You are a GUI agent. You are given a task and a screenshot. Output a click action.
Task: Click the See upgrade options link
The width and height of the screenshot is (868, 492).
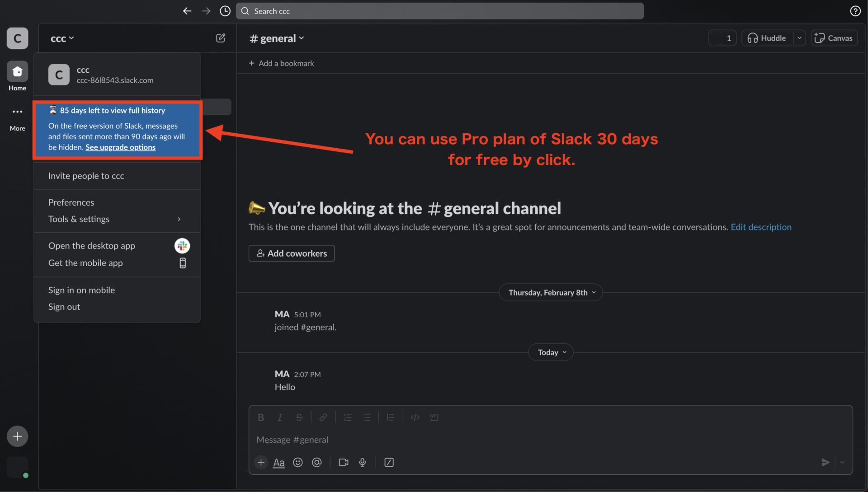120,147
